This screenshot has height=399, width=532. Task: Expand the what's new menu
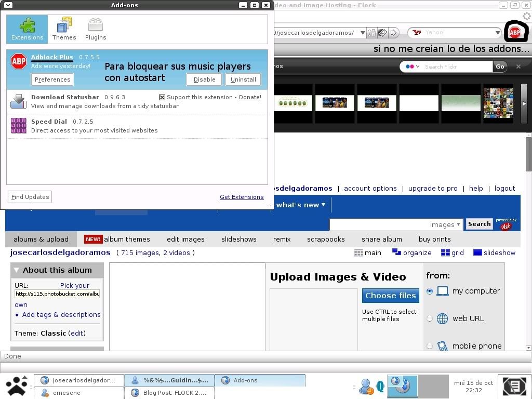301,205
